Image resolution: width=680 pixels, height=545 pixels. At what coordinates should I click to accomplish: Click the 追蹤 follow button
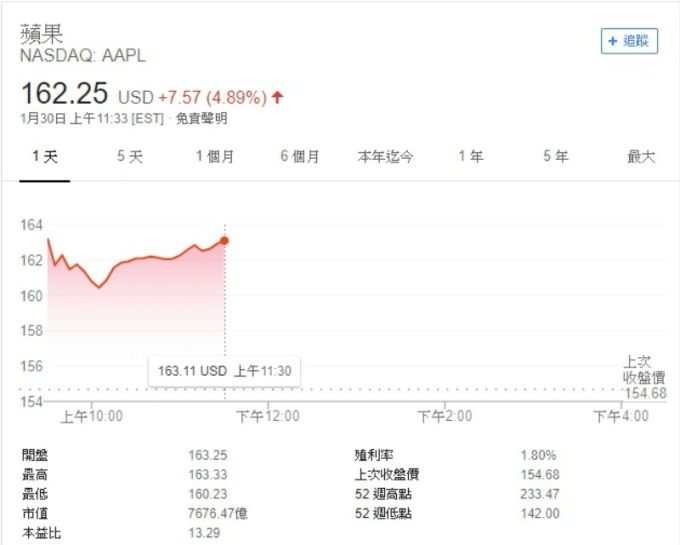click(629, 41)
